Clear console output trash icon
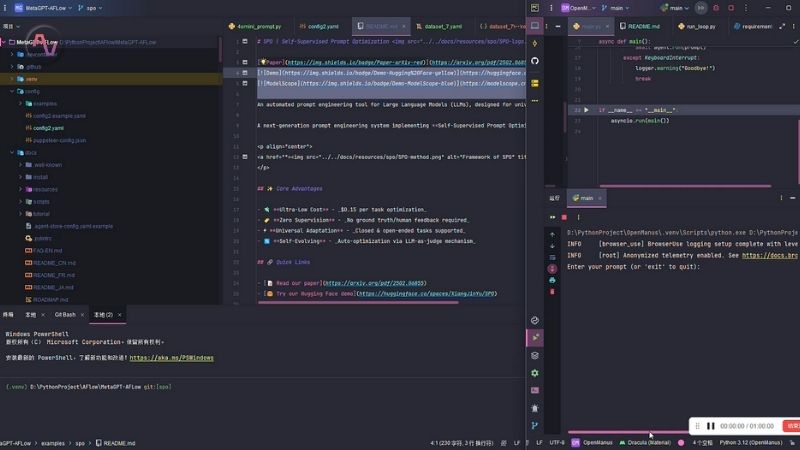 coord(552,292)
